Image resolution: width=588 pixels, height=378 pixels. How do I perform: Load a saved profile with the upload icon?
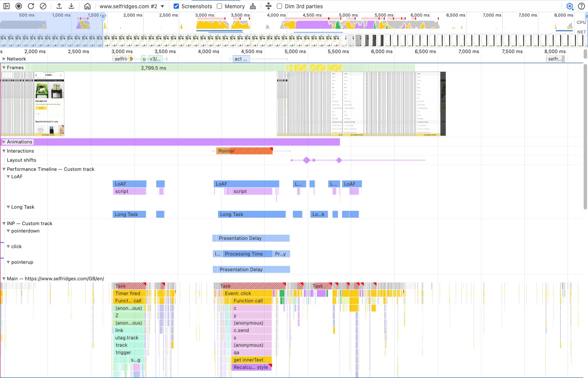coord(59,6)
